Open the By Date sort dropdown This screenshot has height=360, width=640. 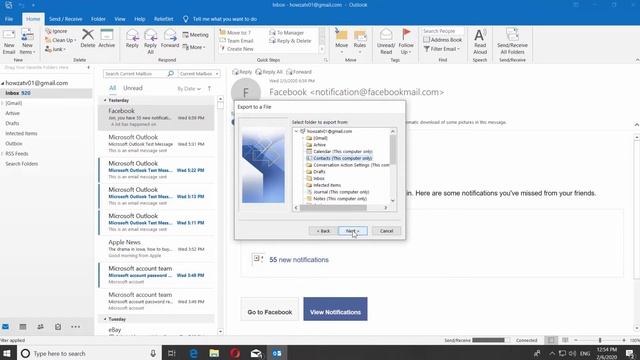pyautogui.click(x=189, y=89)
